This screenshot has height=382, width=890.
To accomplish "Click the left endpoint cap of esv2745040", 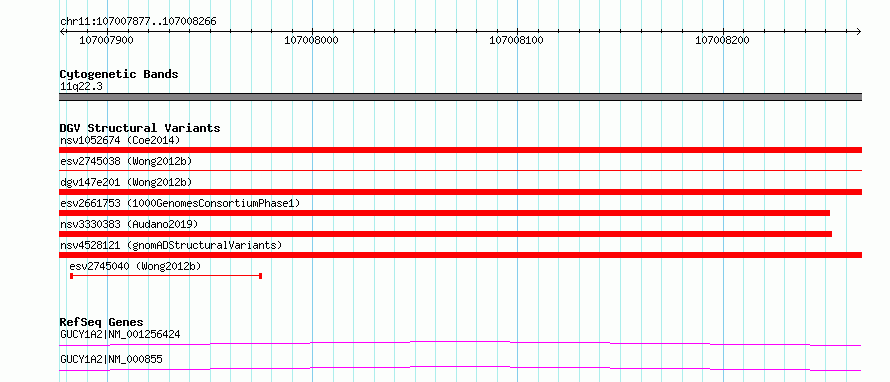I will coord(72,276).
